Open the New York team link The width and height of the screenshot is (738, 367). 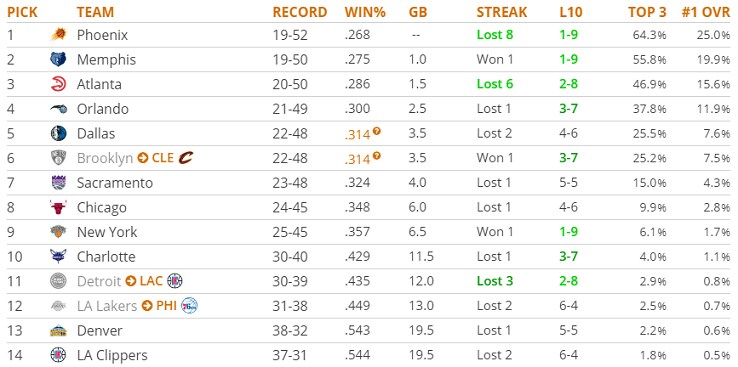pyautogui.click(x=107, y=232)
